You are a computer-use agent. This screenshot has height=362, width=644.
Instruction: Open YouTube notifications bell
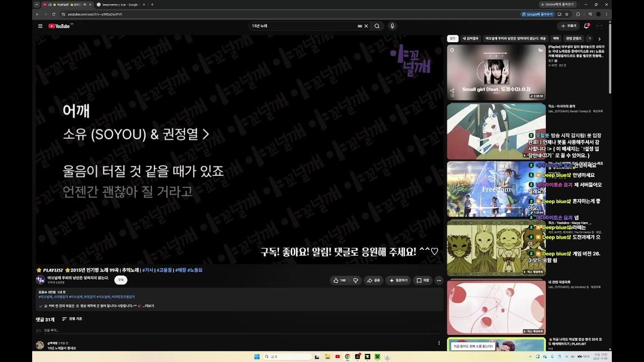point(586,26)
